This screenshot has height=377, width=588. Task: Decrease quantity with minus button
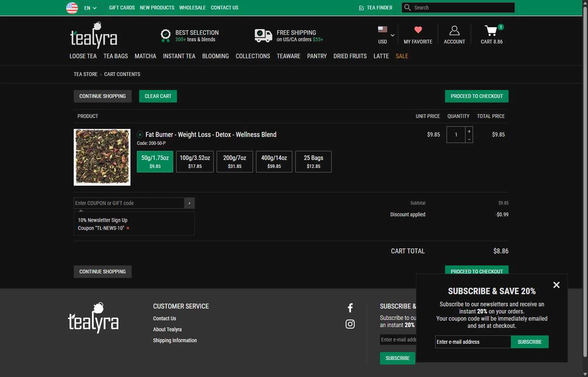click(x=469, y=139)
